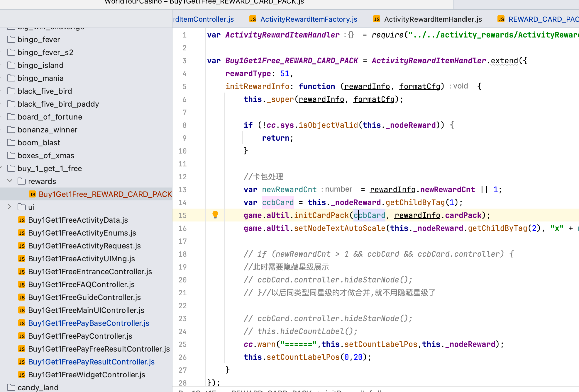
Task: Click JS icon on ActivityRewardItemFactory.js tab
Action: click(x=253, y=19)
